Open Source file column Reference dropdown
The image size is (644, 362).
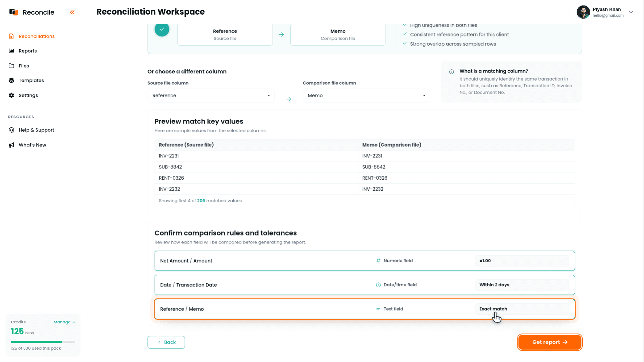[211, 96]
